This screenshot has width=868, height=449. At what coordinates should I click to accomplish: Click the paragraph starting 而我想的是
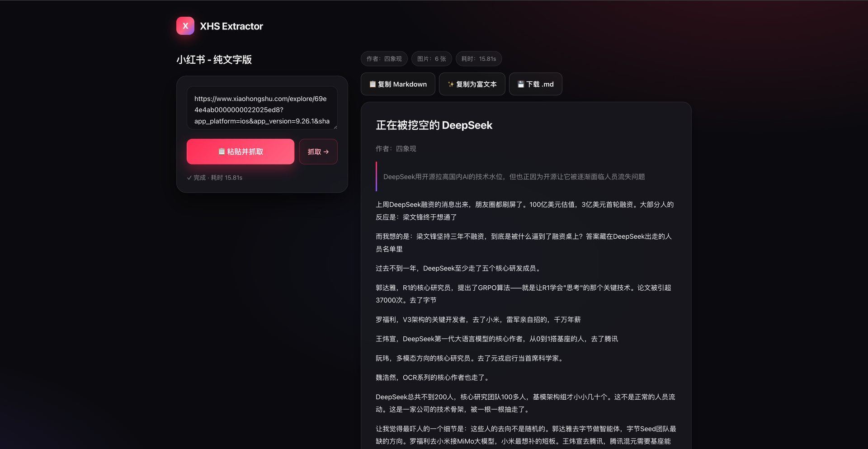pyautogui.click(x=526, y=243)
